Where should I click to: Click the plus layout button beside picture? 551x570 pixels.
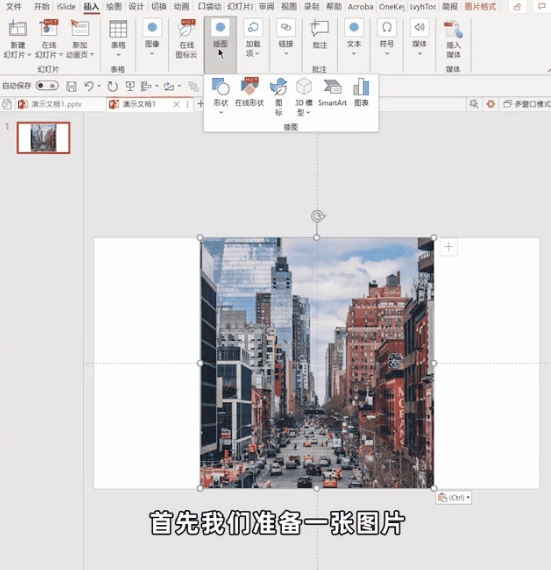click(449, 247)
